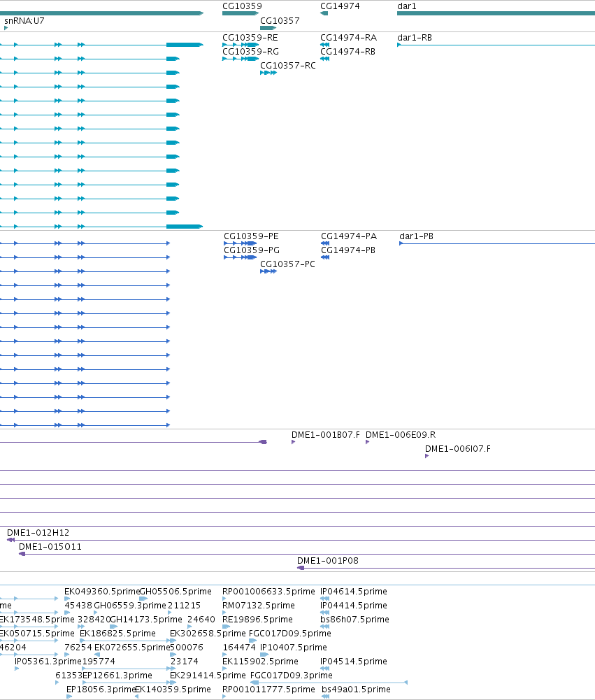Open EST EK186825.5prime
Screen dimensions: 595x700
[x=118, y=634]
